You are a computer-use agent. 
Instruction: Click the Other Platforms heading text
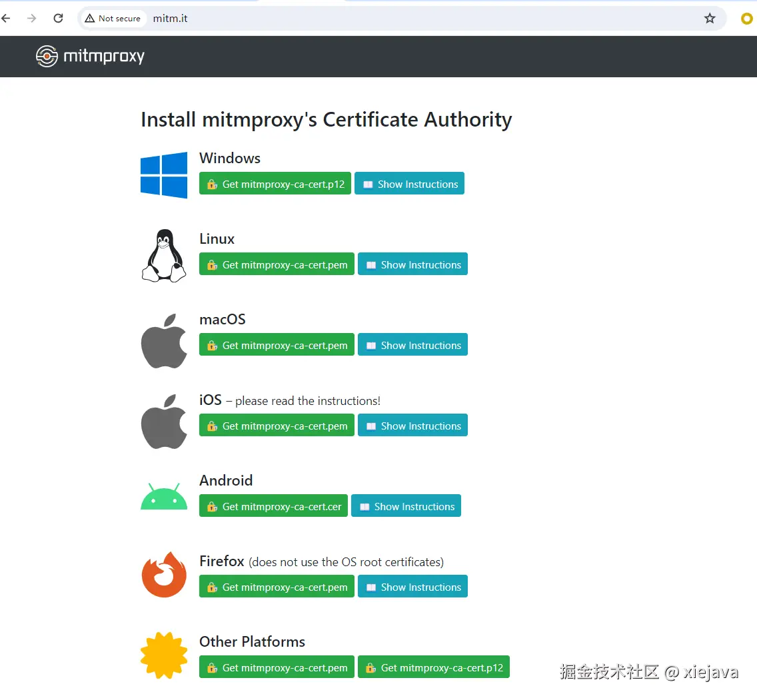[252, 641]
